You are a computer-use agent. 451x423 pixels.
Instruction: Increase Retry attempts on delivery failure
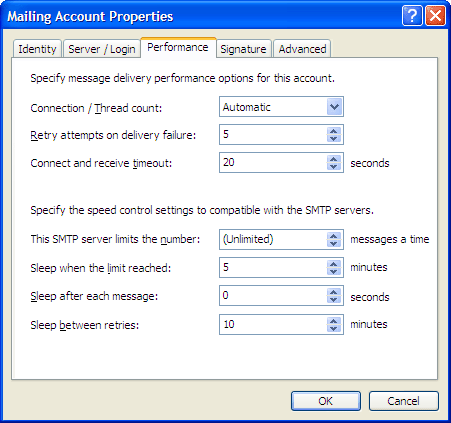[x=334, y=131]
